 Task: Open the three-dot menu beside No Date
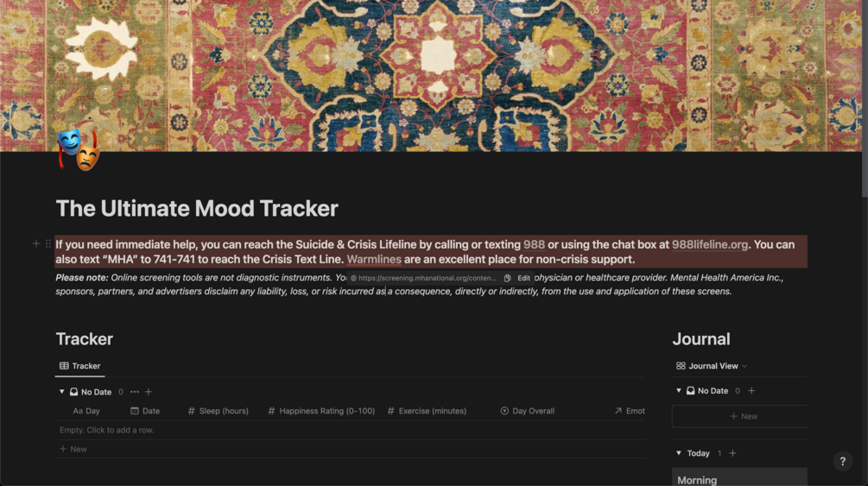pos(135,392)
